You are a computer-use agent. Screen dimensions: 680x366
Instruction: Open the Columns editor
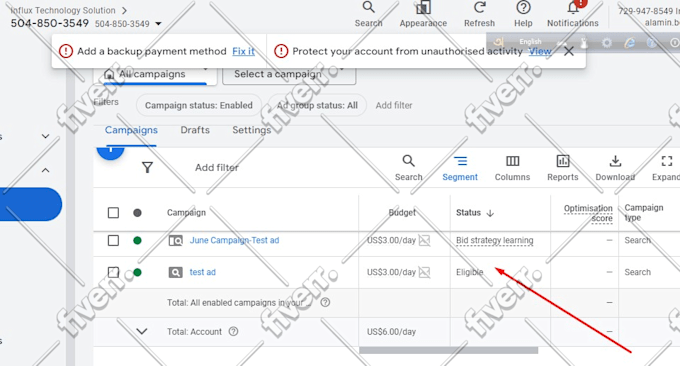(x=512, y=168)
